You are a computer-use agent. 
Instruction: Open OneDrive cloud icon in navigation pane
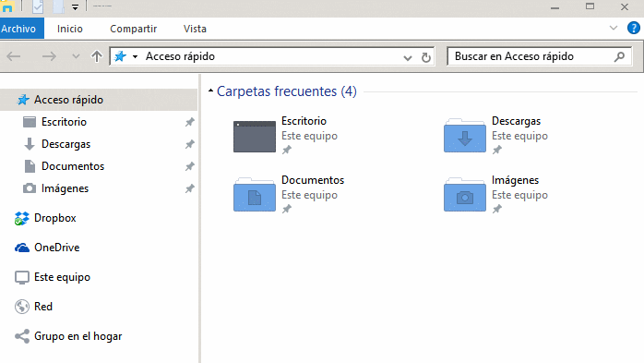22,248
